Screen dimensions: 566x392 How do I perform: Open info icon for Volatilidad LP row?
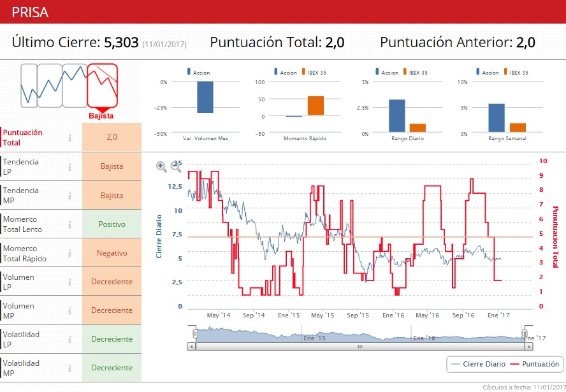(69, 339)
